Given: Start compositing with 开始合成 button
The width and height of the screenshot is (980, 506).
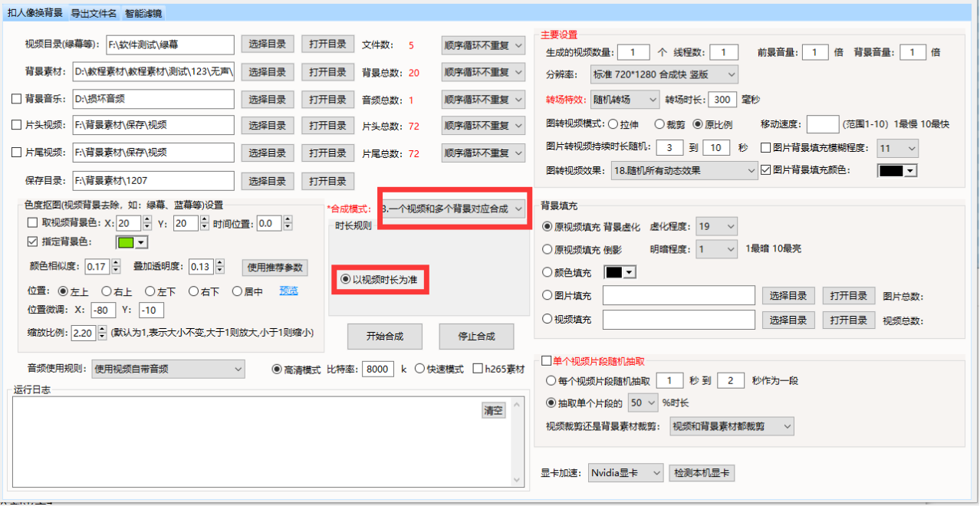Looking at the screenshot, I should pyautogui.click(x=384, y=336).
